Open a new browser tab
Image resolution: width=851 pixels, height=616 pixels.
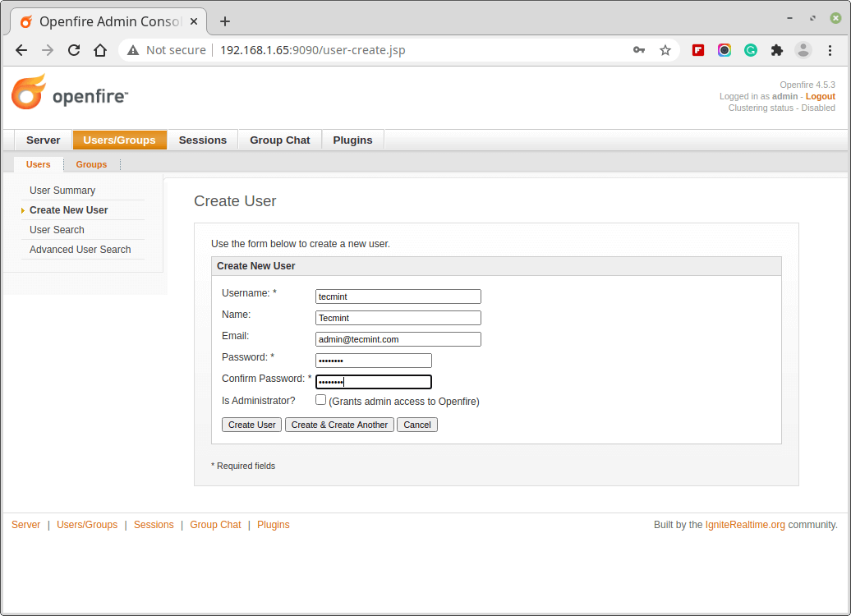225,21
